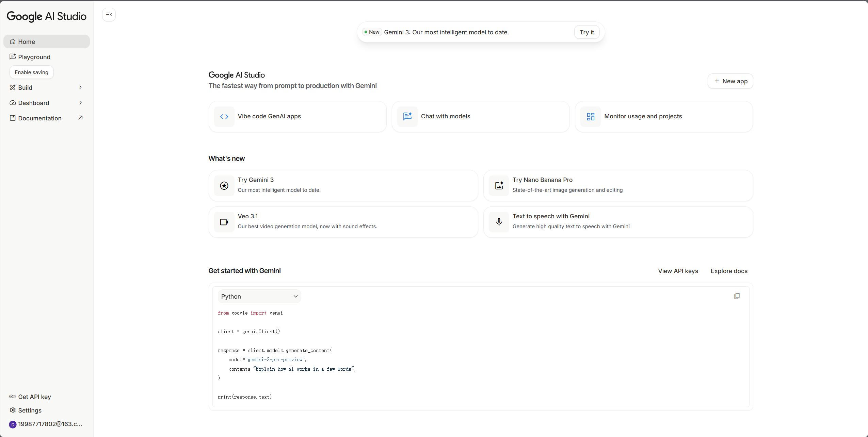The height and width of the screenshot is (437, 868).
Task: Open the View API keys link
Action: click(x=678, y=271)
